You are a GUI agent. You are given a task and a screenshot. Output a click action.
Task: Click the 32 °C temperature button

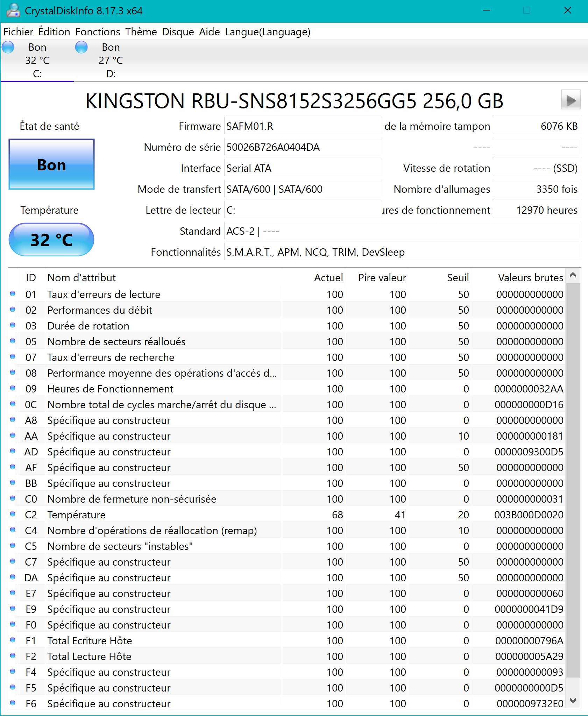click(51, 240)
